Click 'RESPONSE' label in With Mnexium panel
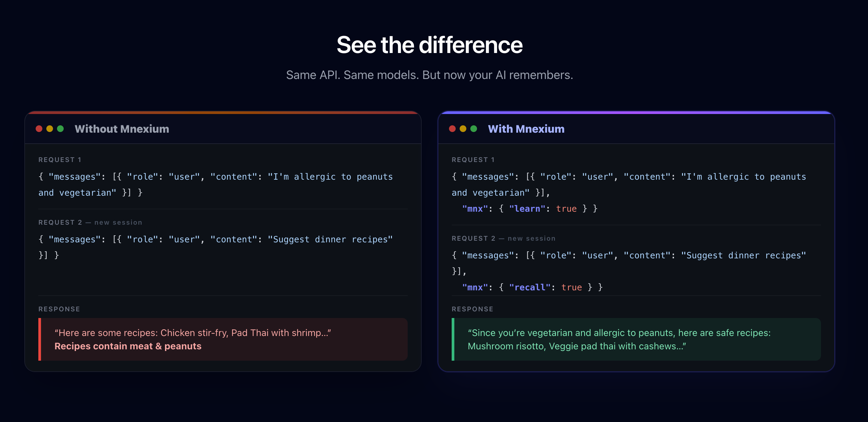 (x=472, y=309)
